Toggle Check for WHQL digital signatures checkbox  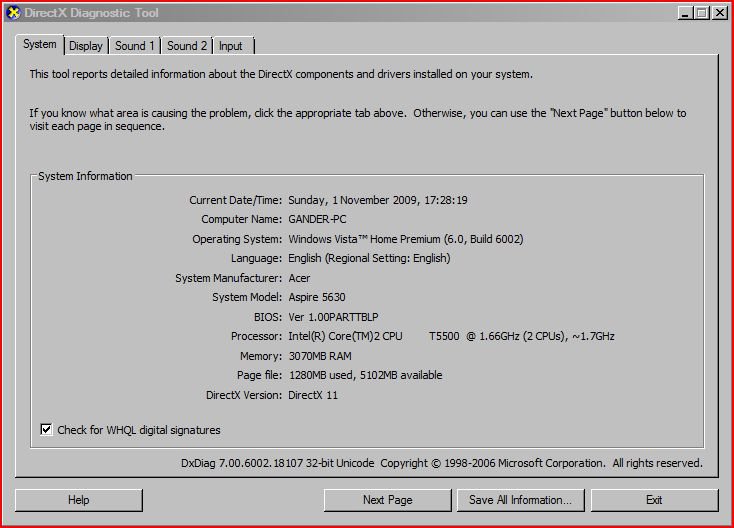click(46, 429)
